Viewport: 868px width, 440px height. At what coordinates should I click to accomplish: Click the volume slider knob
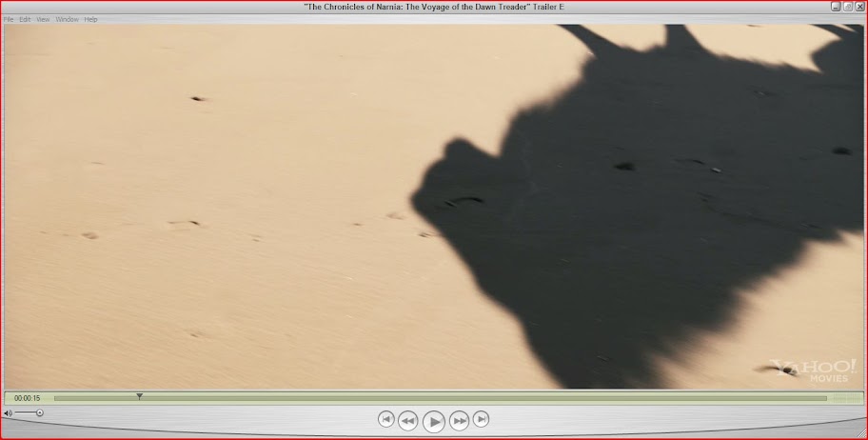click(x=40, y=412)
